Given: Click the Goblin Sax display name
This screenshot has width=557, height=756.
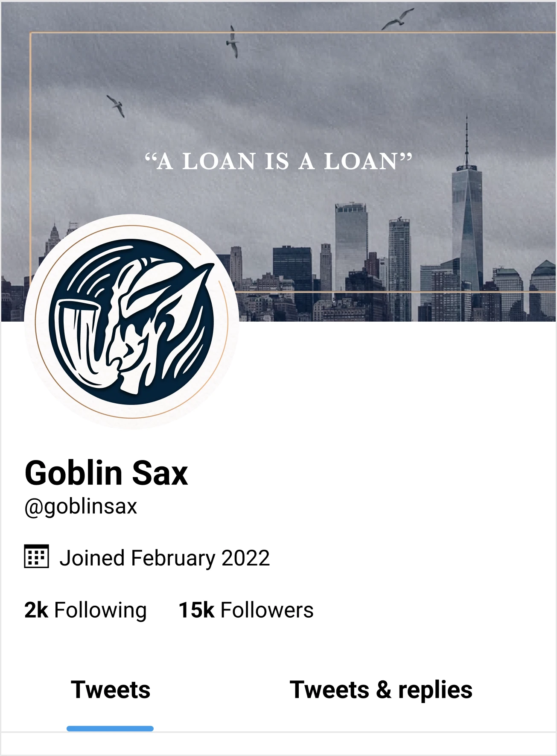Looking at the screenshot, I should (x=106, y=473).
